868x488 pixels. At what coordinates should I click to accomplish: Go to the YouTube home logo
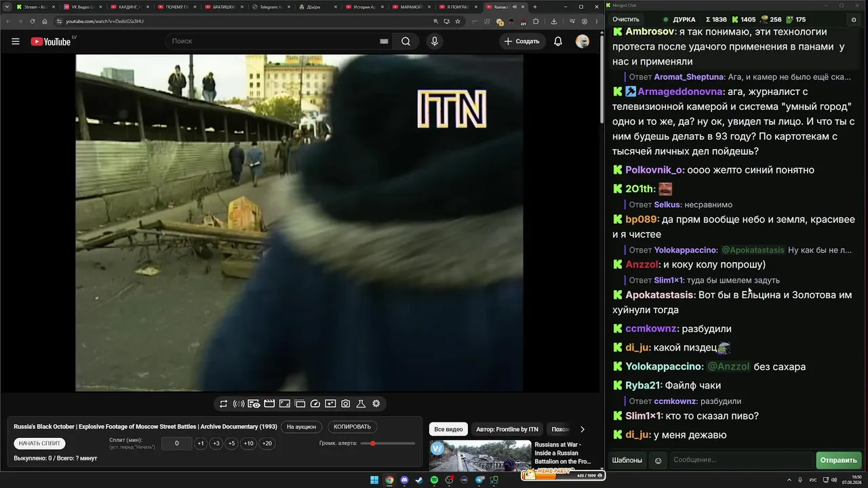point(51,41)
